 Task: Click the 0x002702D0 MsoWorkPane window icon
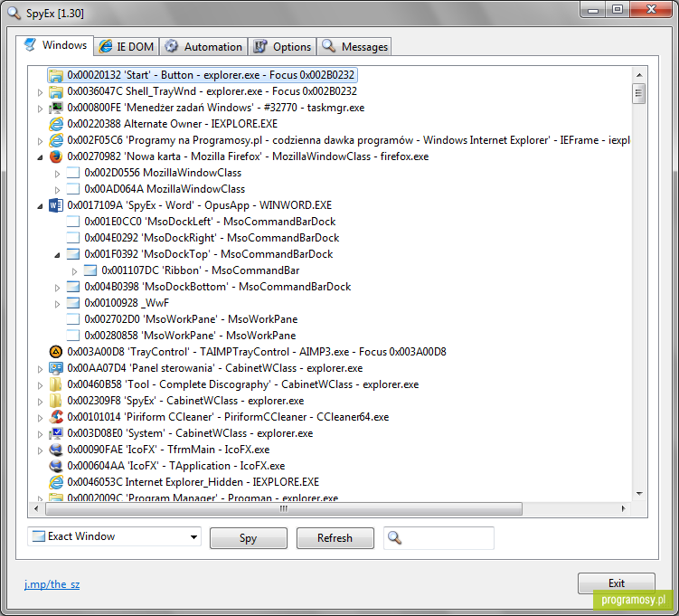point(73,319)
